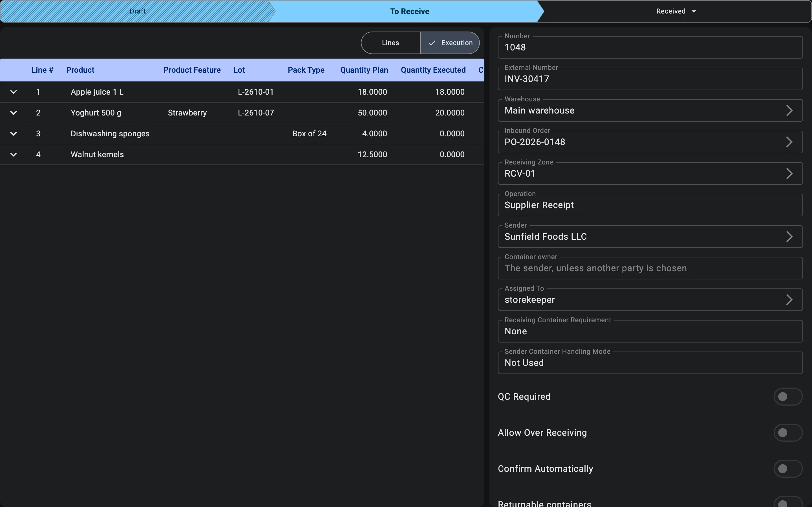Image resolution: width=812 pixels, height=507 pixels.
Task: Click Received stage dropdown caret
Action: (x=694, y=11)
